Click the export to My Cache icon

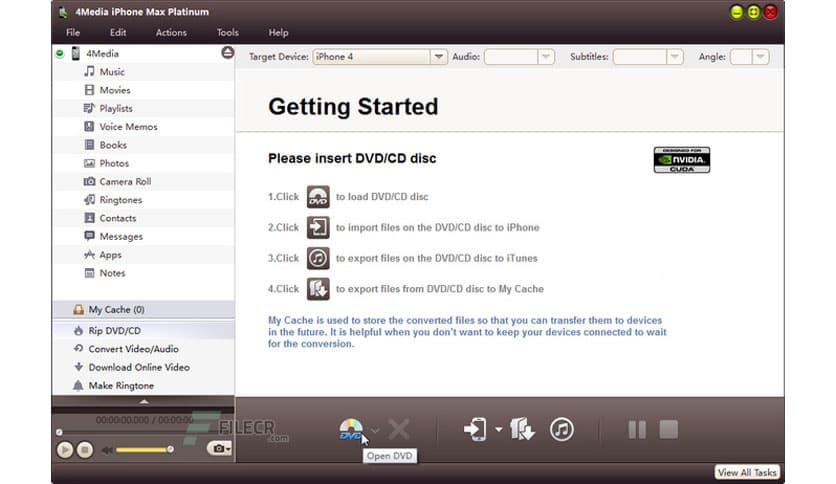[523, 430]
